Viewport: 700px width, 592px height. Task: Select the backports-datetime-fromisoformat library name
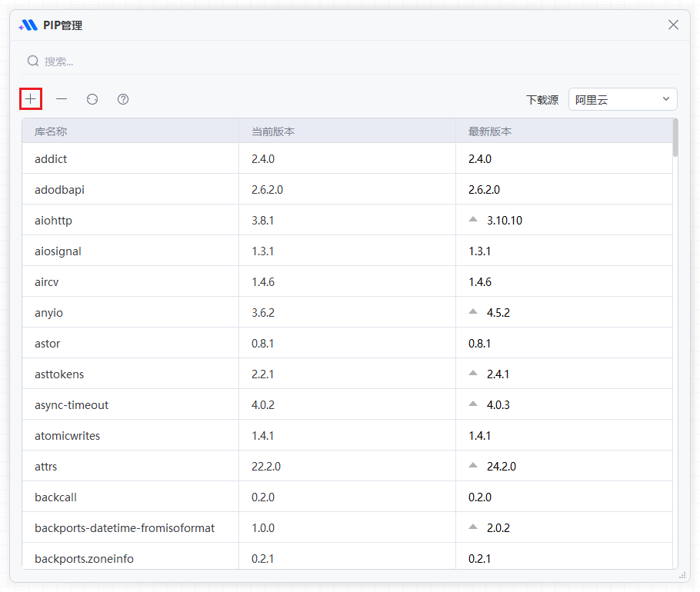point(125,528)
